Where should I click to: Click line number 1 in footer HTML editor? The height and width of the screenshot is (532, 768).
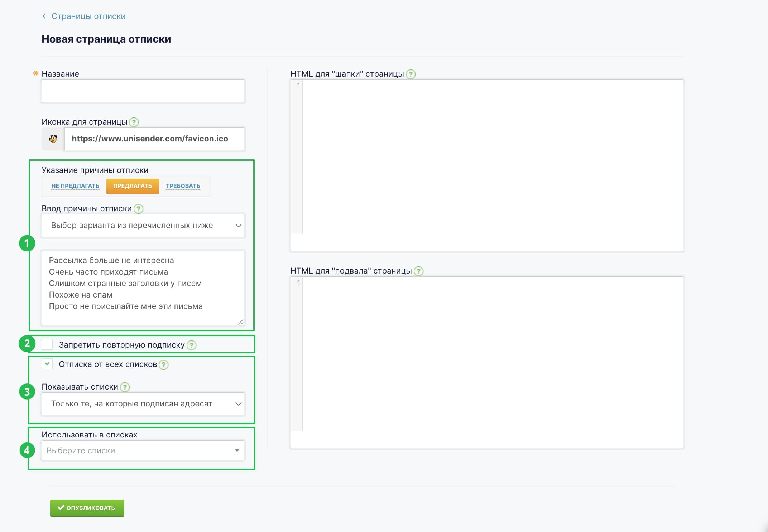point(298,283)
